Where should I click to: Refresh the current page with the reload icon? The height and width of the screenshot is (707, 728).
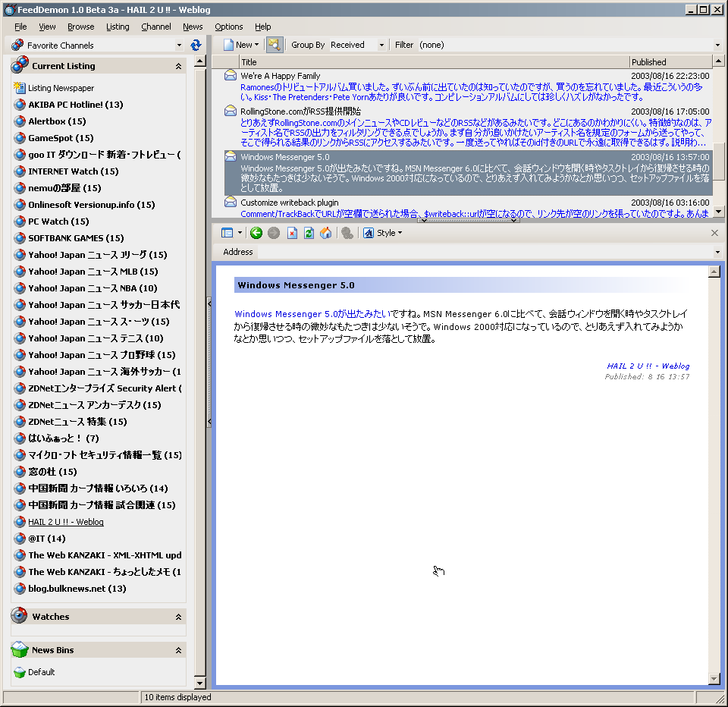309,232
